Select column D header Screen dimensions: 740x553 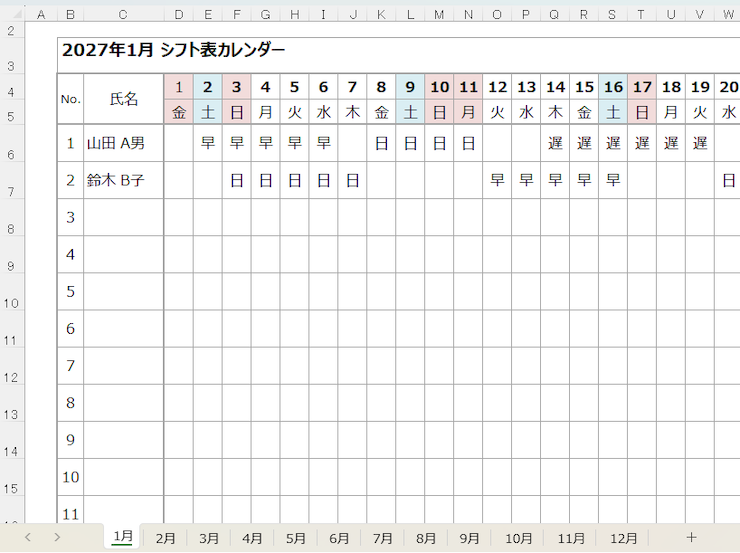click(x=178, y=15)
